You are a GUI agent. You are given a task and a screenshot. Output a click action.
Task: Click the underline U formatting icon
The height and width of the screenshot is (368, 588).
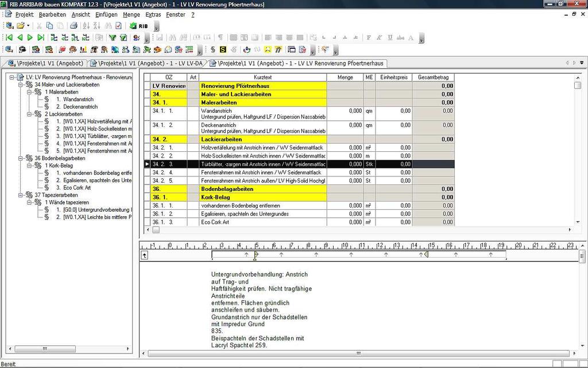pyautogui.click(x=390, y=37)
